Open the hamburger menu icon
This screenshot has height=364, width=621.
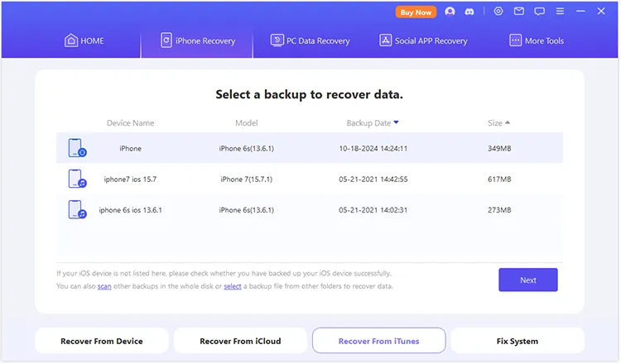[560, 11]
